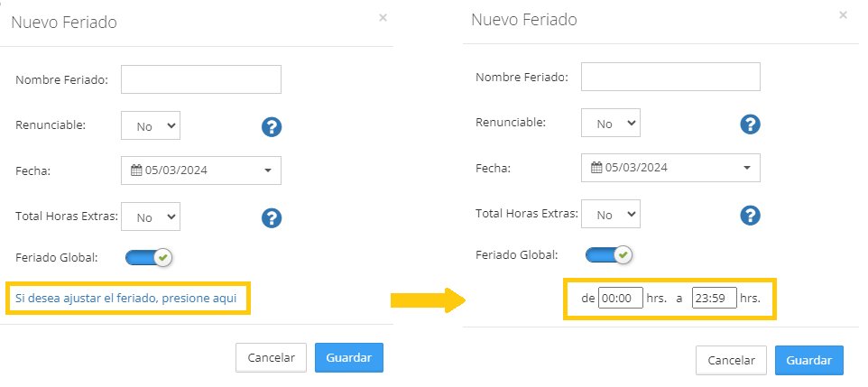868x387 pixels.
Task: Toggle Feriado Global switch in right dialog
Action: [x=609, y=255]
